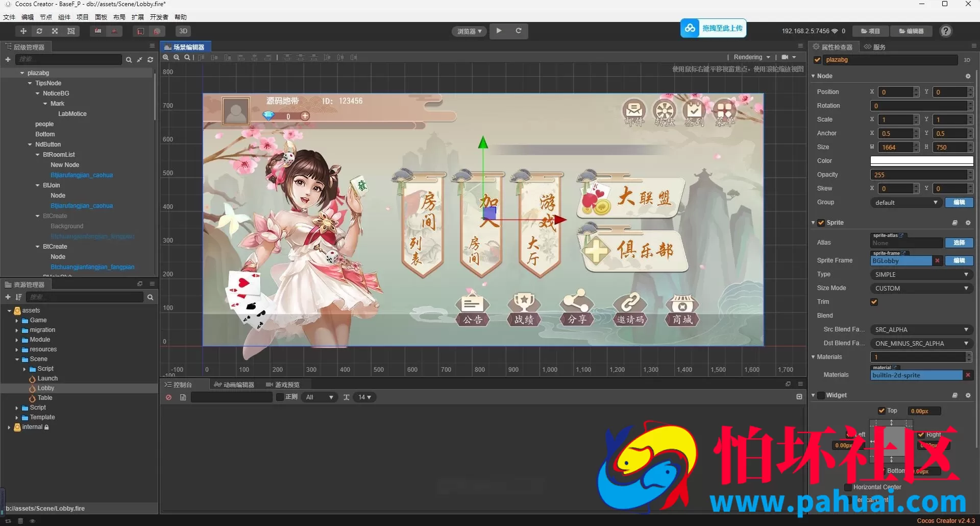
Task: Click the 选择 button beside Atlas
Action: click(959, 243)
